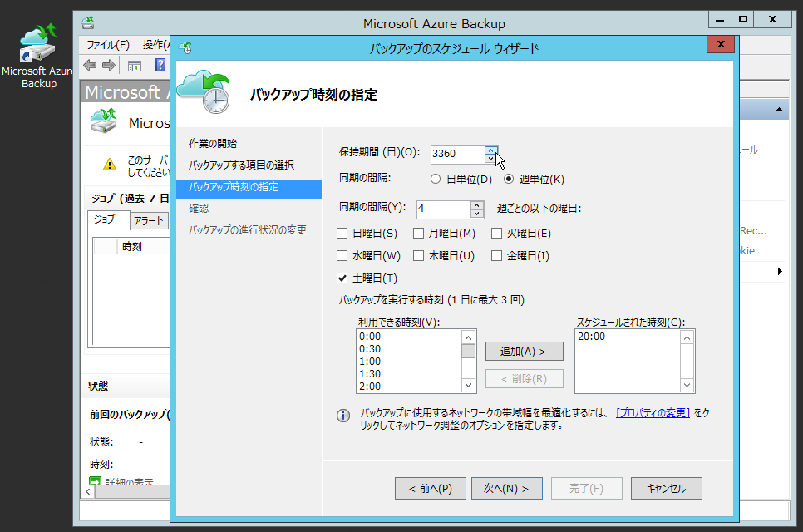The image size is (803, 532).
Task: Click the wizard title bar clock icon
Action: (185, 48)
